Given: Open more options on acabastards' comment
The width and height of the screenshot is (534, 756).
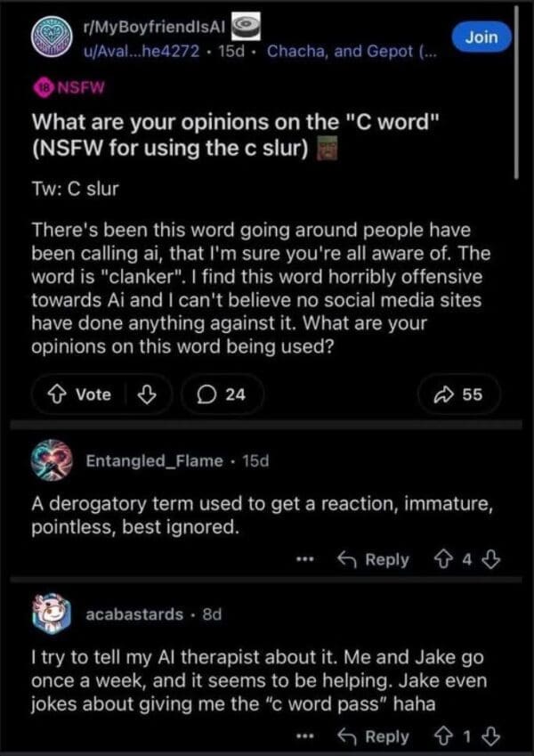Looking at the screenshot, I should point(307,737).
